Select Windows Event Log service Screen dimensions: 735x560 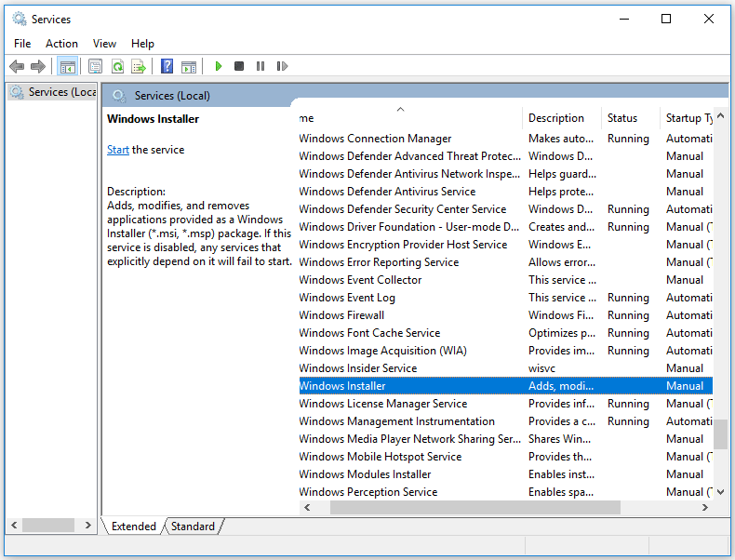(506, 298)
